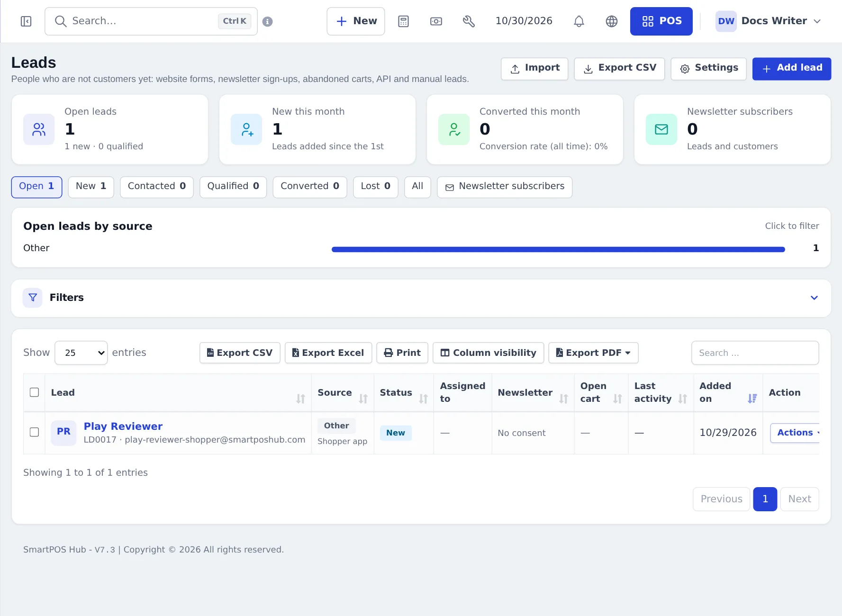Sort by Added on column arrows
This screenshot has width=842, height=616.
[752, 399]
